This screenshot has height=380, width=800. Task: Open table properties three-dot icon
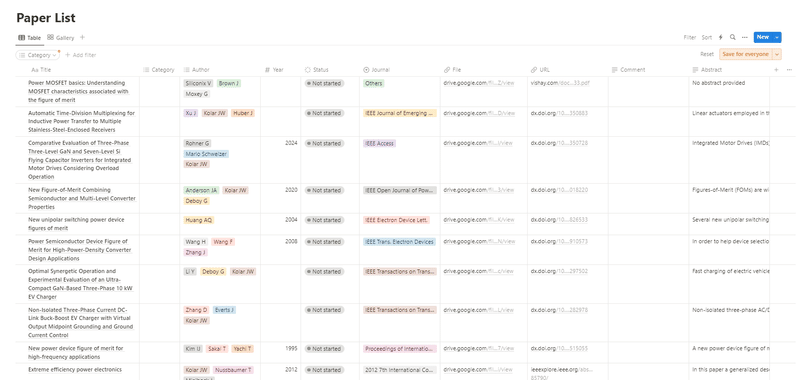point(789,70)
